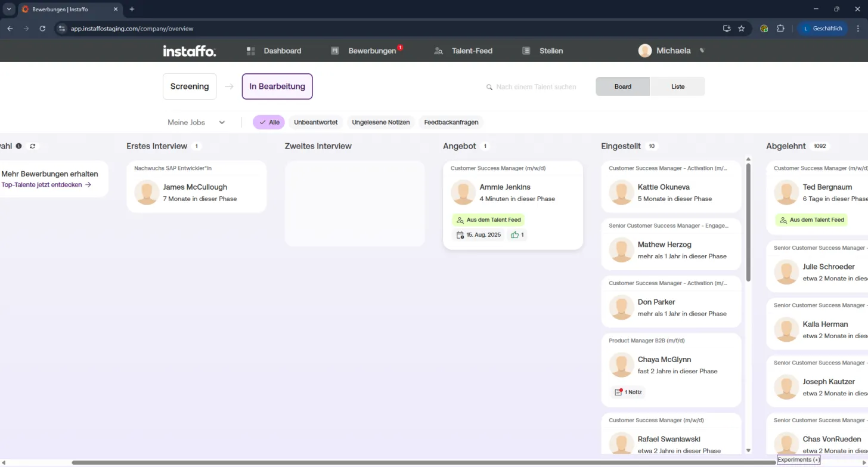Click the refresh icon in first column
The image size is (868, 467).
pos(33,146)
